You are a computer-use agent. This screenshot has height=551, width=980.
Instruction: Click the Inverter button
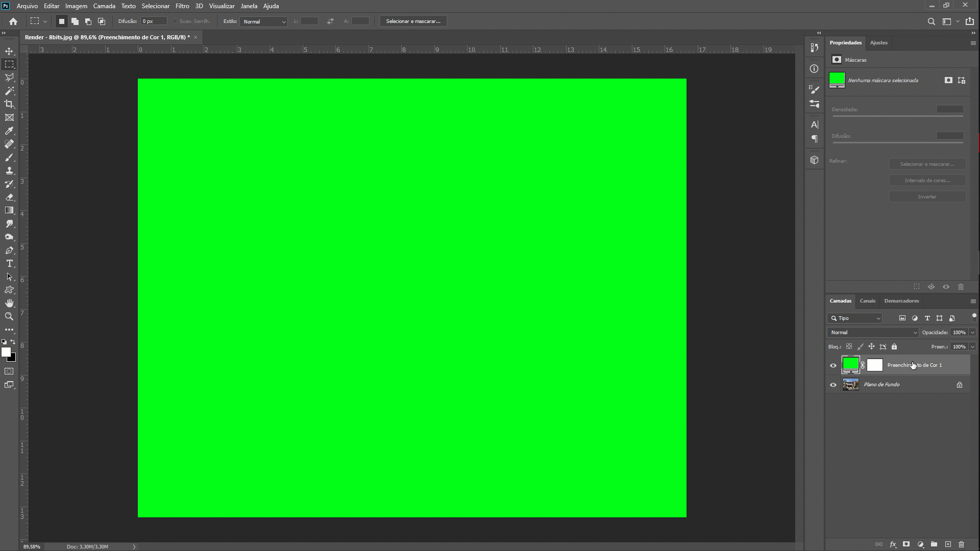tap(927, 196)
